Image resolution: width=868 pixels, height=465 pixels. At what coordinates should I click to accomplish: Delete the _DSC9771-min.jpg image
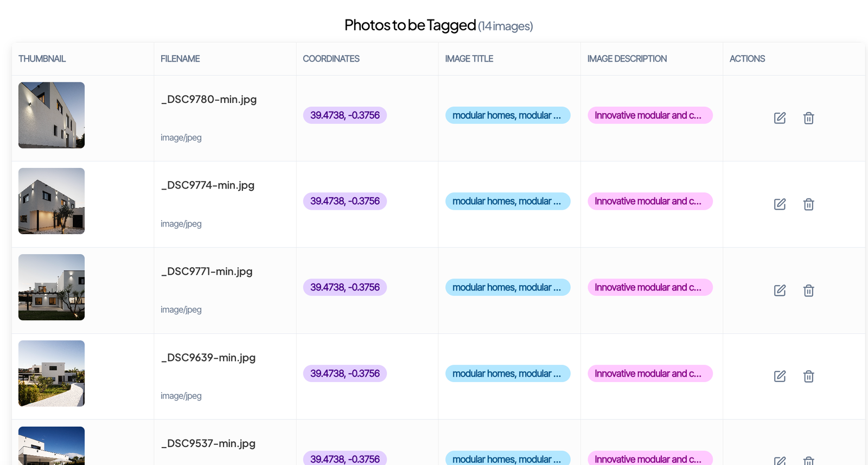pos(808,290)
